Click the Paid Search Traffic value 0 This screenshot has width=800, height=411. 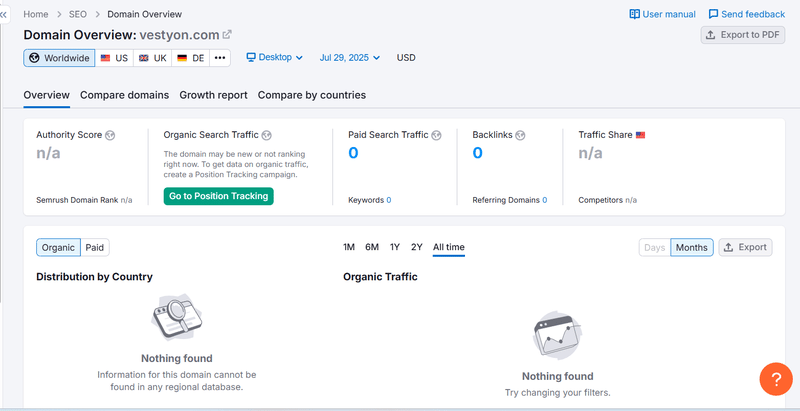[x=353, y=153]
